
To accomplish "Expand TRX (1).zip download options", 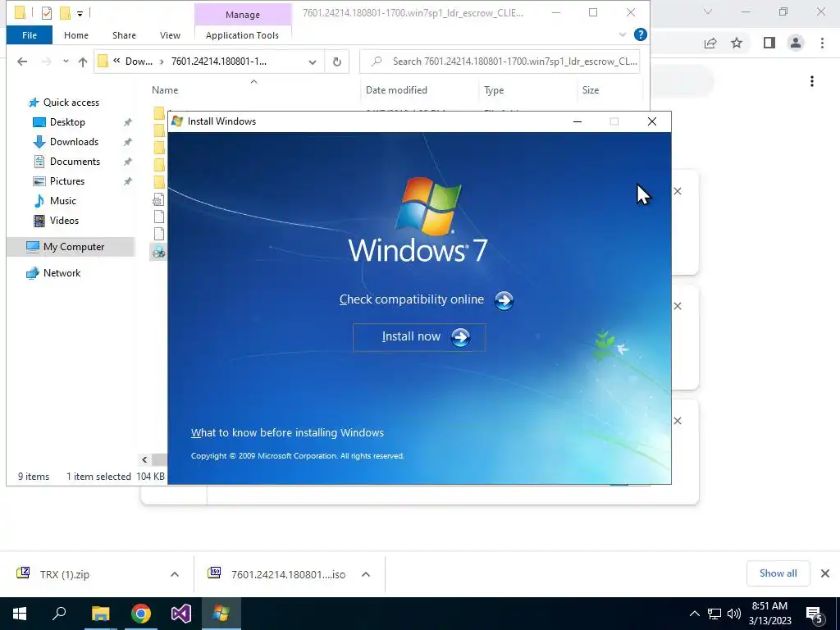I will coord(175,574).
